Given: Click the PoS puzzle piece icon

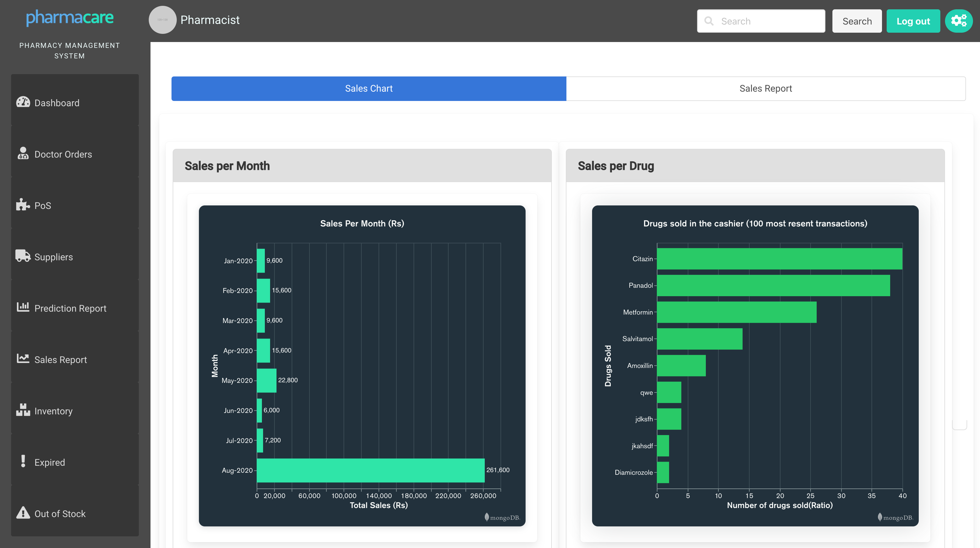Looking at the screenshot, I should click(23, 205).
